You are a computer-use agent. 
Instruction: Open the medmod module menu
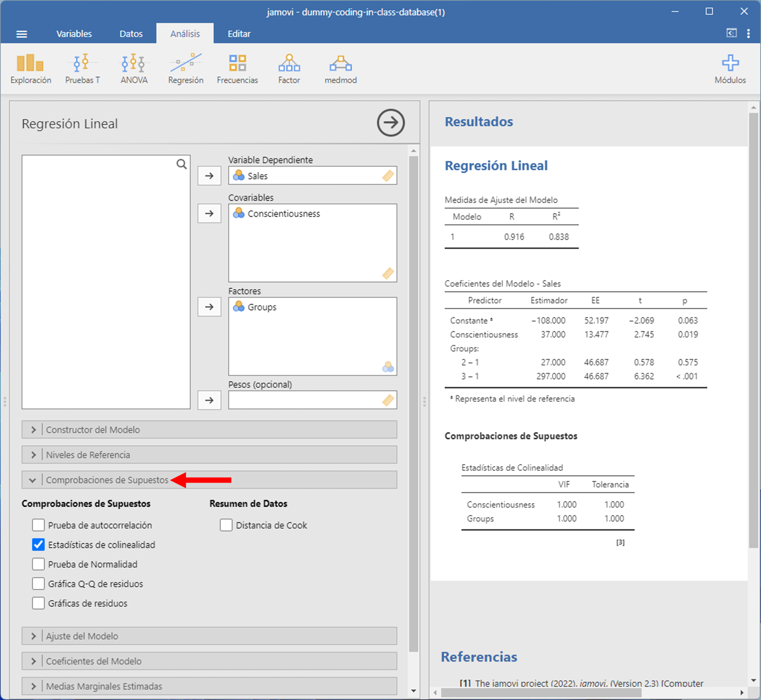pyautogui.click(x=340, y=69)
